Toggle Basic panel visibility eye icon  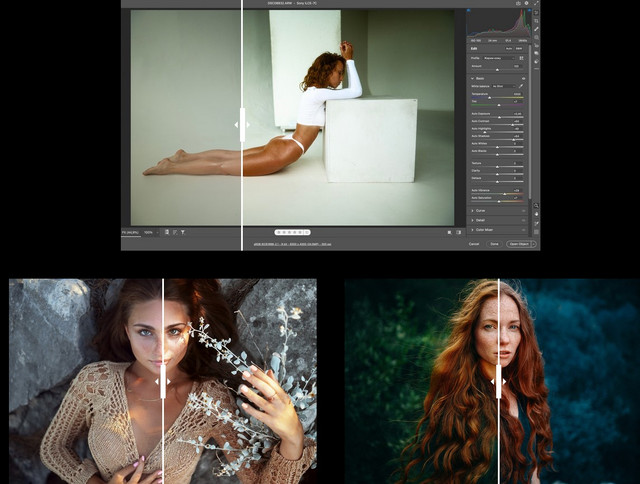click(522, 76)
